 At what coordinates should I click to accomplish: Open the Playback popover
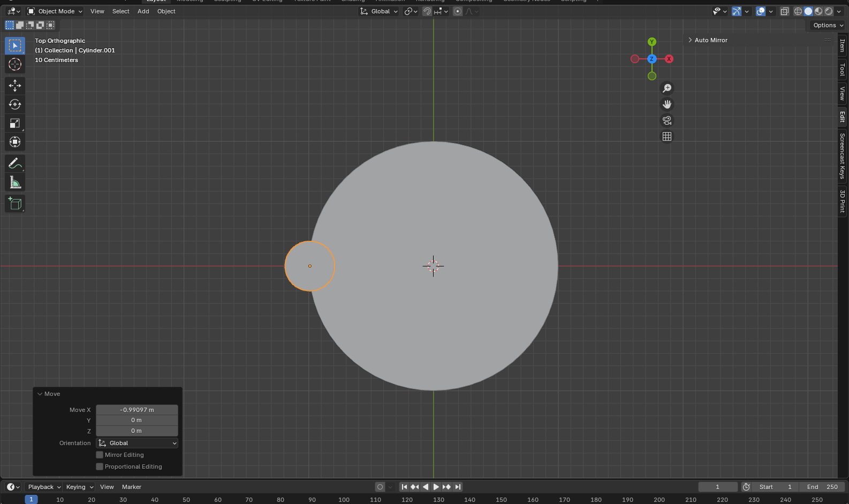[44, 487]
